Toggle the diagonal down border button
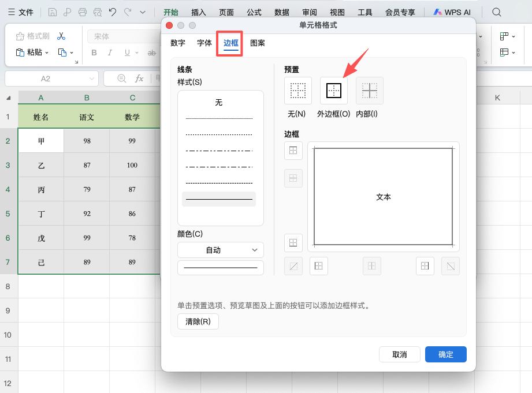 pos(451,266)
